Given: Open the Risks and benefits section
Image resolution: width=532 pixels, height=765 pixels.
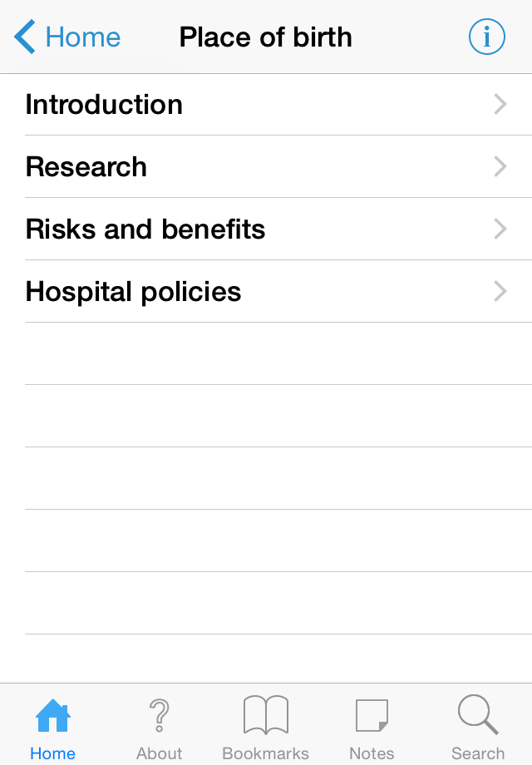Looking at the screenshot, I should coord(145,229).
